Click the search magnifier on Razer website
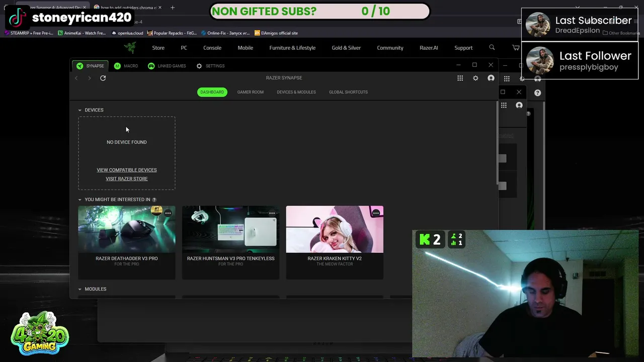The height and width of the screenshot is (362, 644). (x=492, y=48)
